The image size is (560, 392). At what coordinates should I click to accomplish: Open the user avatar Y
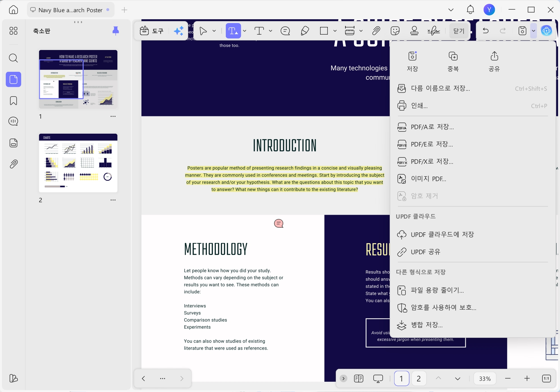click(x=489, y=10)
